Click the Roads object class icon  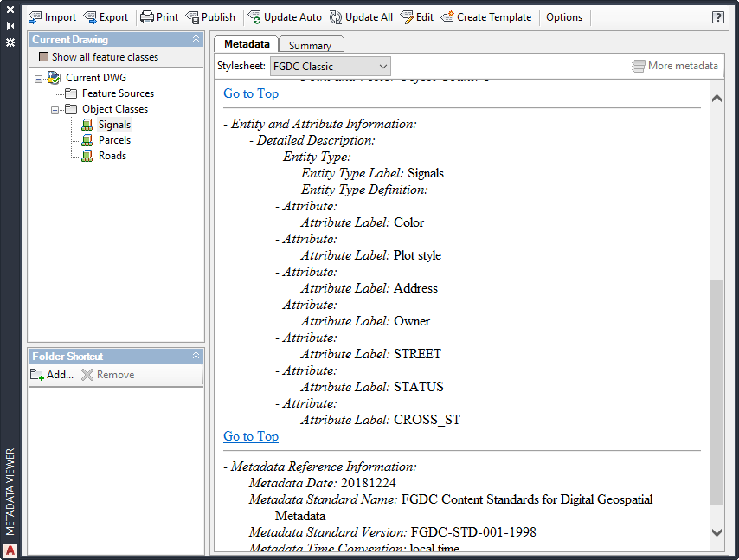tap(87, 156)
